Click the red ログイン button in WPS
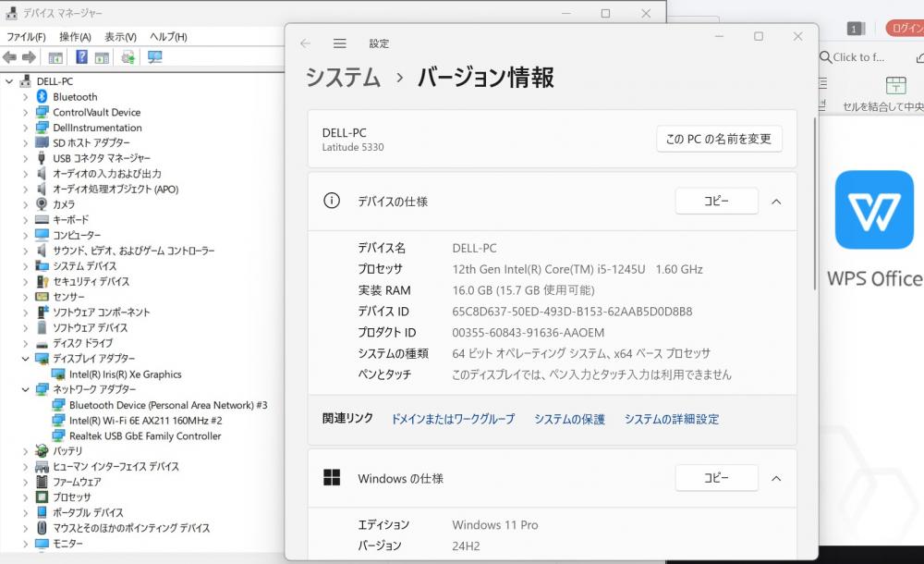 (x=906, y=28)
